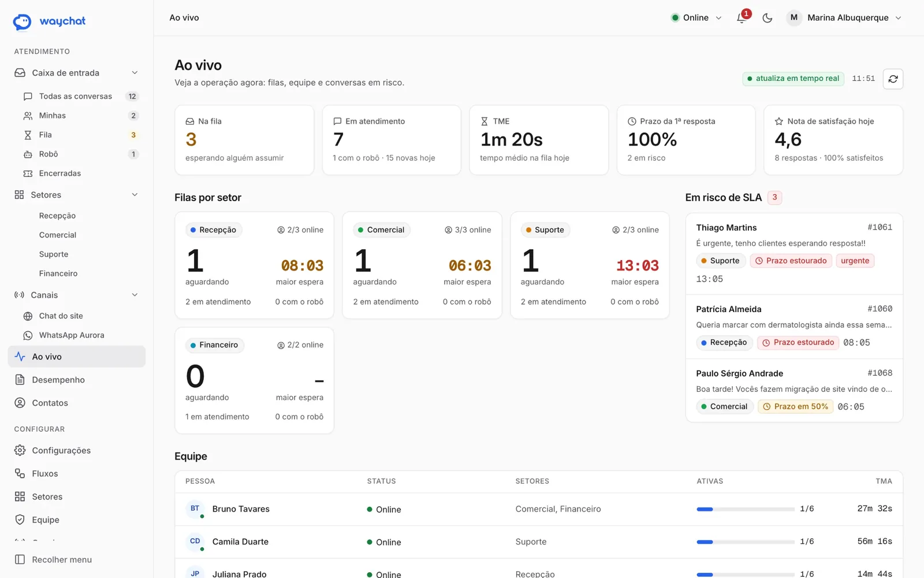Click Prazo estourado badge on Patrícia's card

pyautogui.click(x=798, y=343)
